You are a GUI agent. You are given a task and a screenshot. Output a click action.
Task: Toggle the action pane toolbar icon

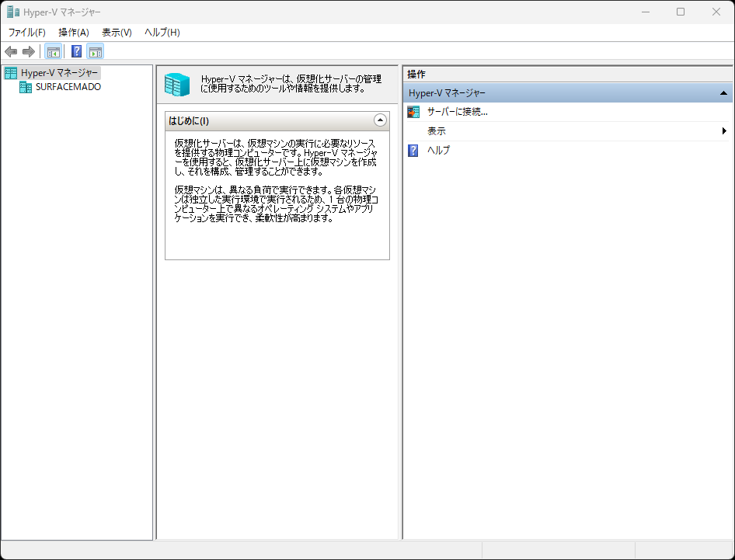point(96,51)
